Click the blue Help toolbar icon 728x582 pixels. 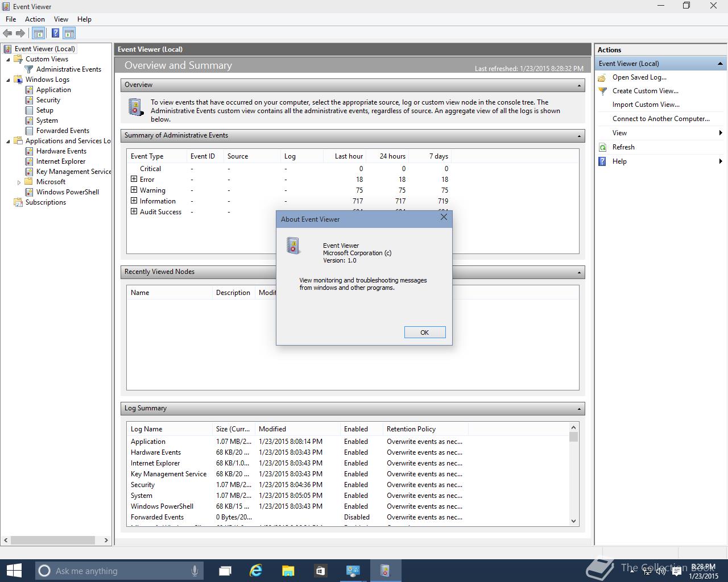(55, 34)
